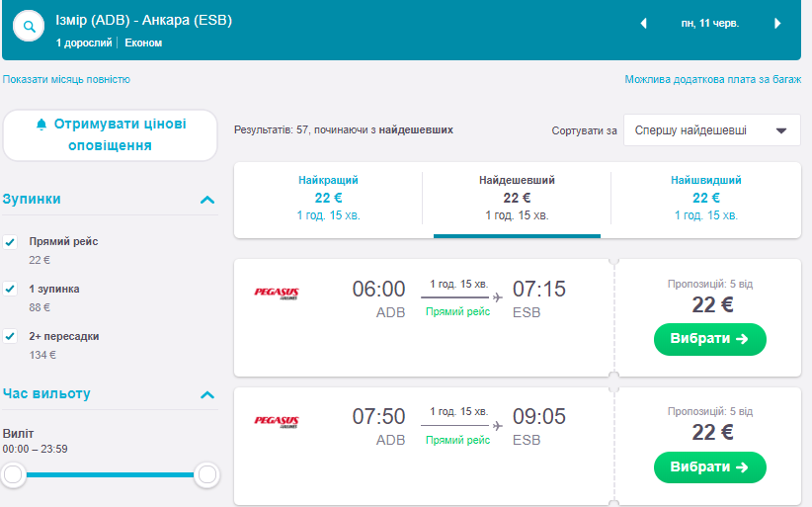The width and height of the screenshot is (812, 507).
Task: Open Можлива додаткова плата за багаж link
Action: pos(712,79)
